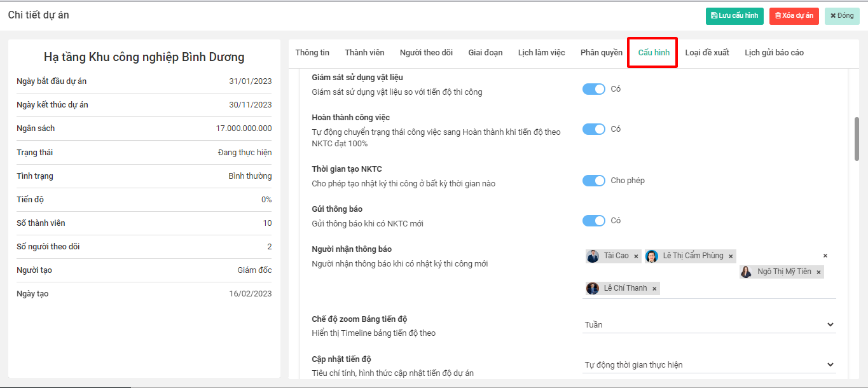Click Lưu cấu hình save button
The height and width of the screenshot is (388, 868).
pos(734,16)
